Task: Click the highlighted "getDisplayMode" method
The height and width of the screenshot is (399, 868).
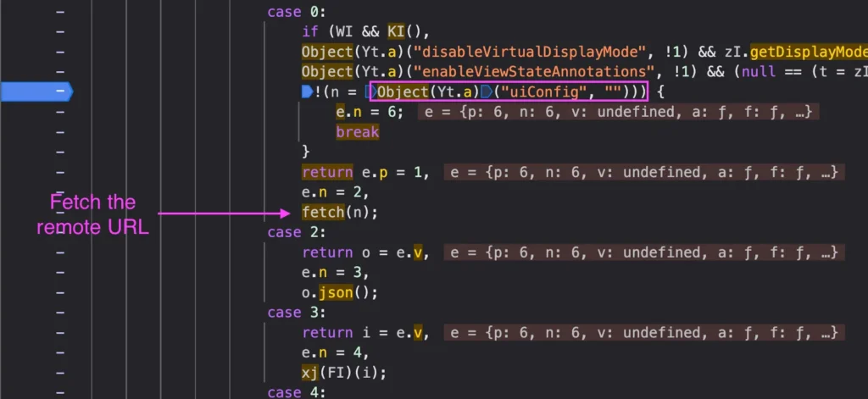Action: 808,52
